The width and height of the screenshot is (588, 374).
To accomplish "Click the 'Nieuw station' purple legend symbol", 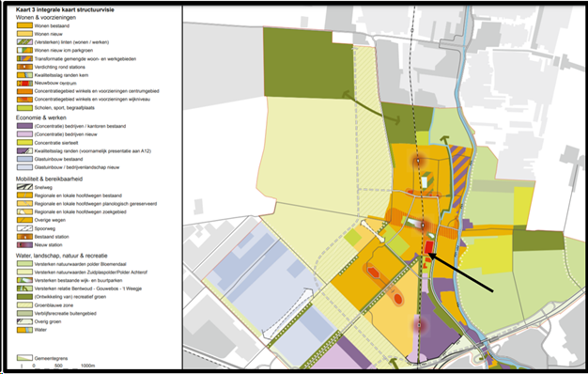I will (24, 245).
